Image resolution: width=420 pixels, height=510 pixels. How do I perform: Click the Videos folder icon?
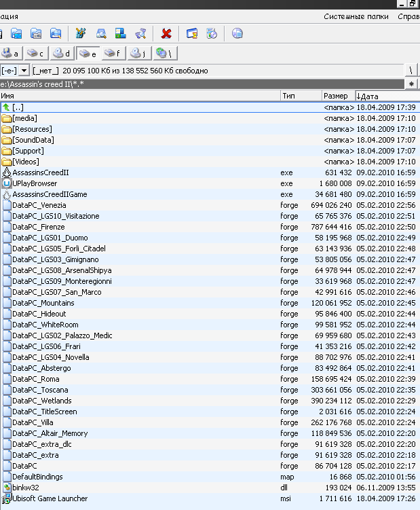tap(7, 162)
